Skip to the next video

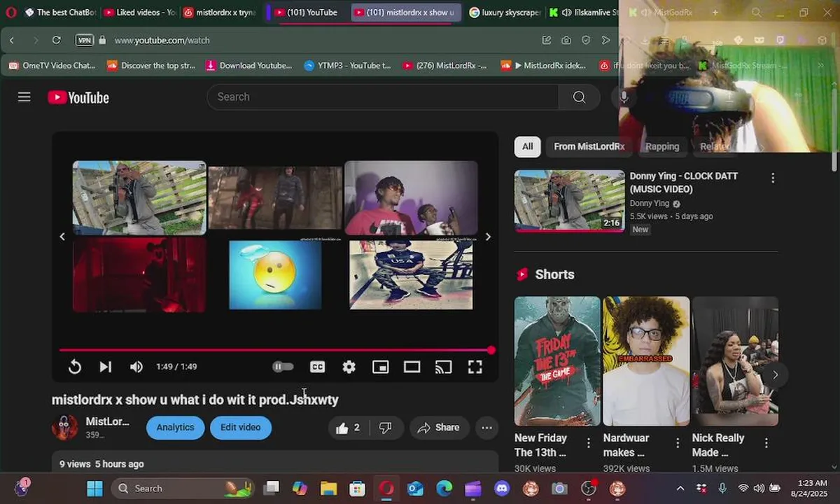click(106, 367)
